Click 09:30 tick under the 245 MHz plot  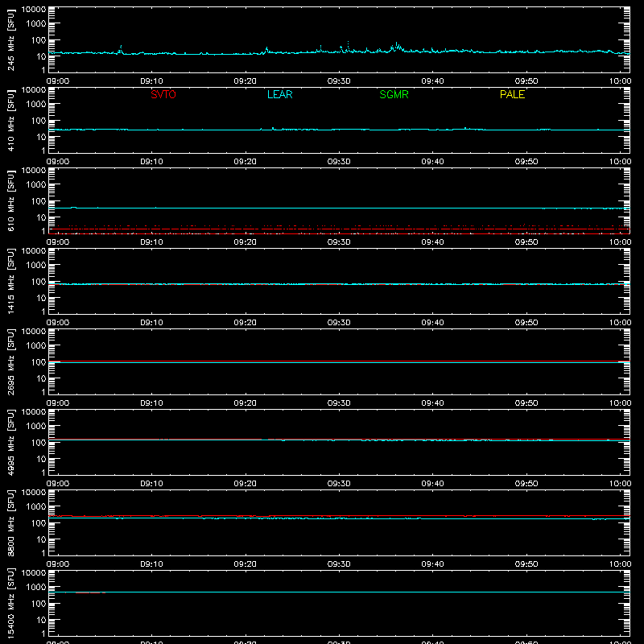tap(339, 81)
